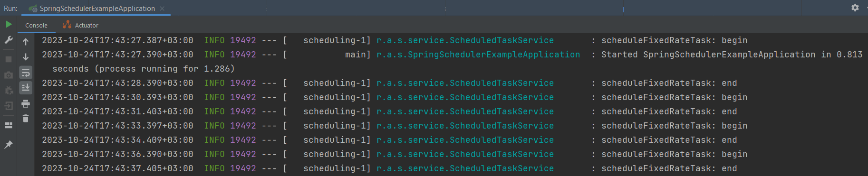Jump up the stack trace with the up arrow

click(x=26, y=42)
